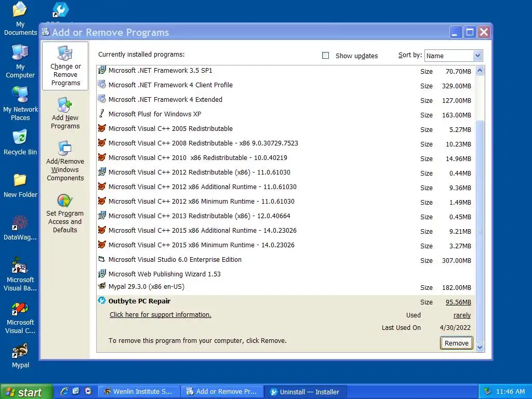Viewport: 532px width, 399px height.
Task: Click the .NET Framework 4 Extended icon
Action: click(102, 99)
